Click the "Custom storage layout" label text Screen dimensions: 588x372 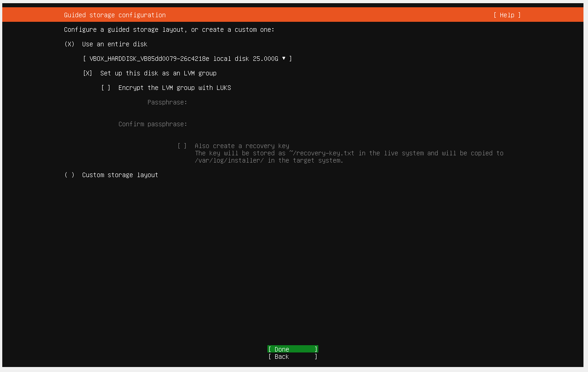(120, 175)
